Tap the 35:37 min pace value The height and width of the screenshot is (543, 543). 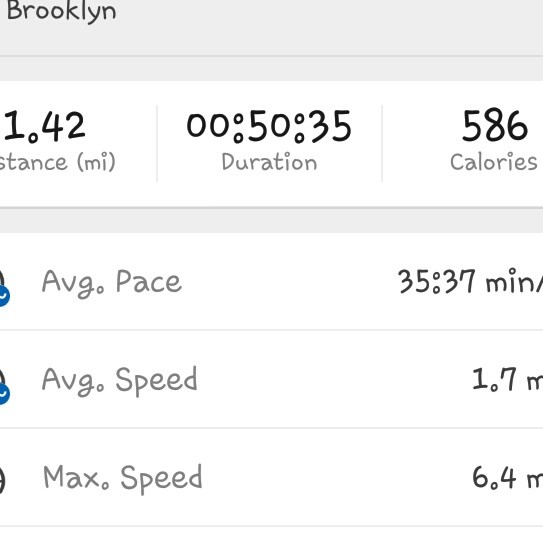pyautogui.click(x=471, y=282)
